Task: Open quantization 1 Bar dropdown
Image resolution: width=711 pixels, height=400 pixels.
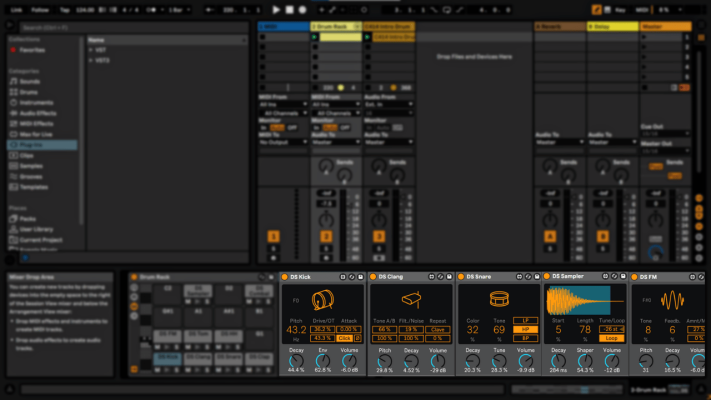Action: pyautogui.click(x=179, y=10)
